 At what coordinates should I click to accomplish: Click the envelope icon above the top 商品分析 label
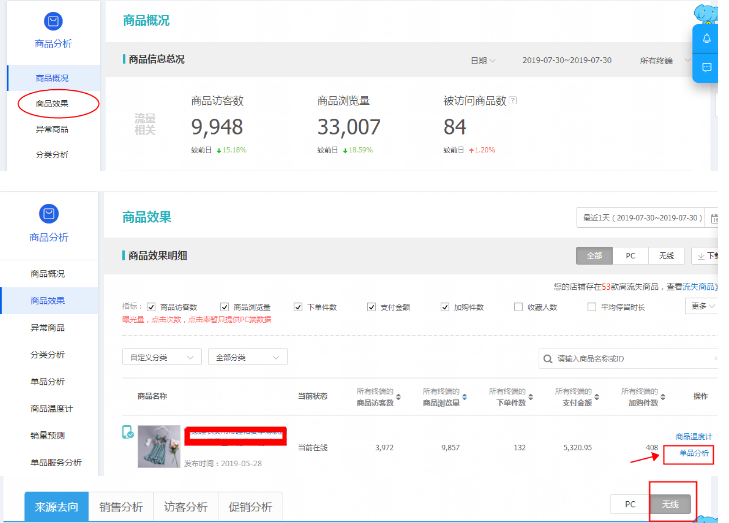click(53, 19)
